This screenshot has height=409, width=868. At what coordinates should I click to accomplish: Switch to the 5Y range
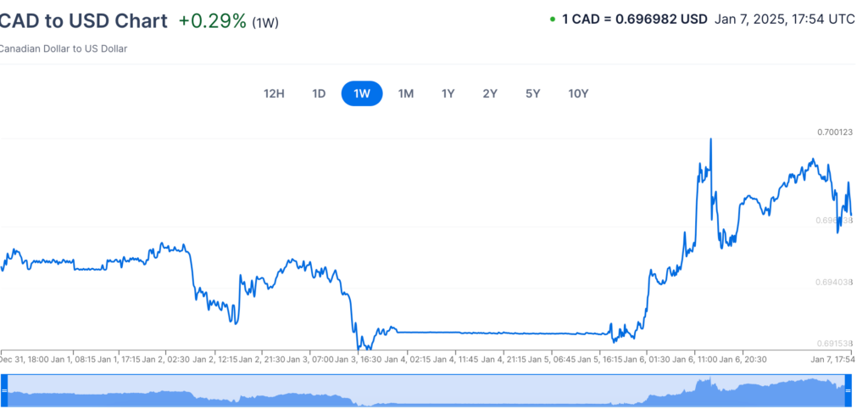coord(532,93)
